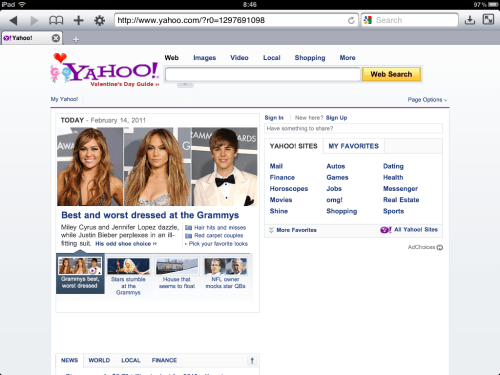Select 'Grammys best, worst dressed' thumbnail
This screenshot has height=375, width=500.
coord(80,274)
